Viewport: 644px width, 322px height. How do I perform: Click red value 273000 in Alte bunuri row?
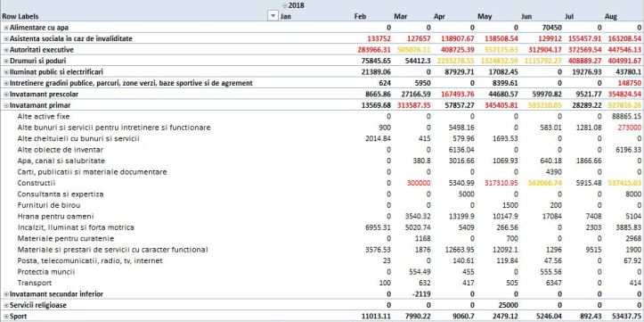pos(629,128)
